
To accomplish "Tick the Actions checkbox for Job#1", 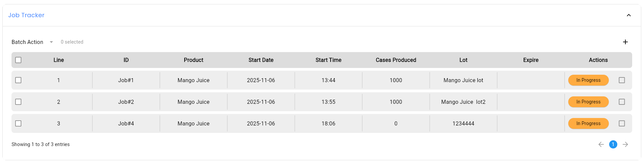I will tap(621, 80).
